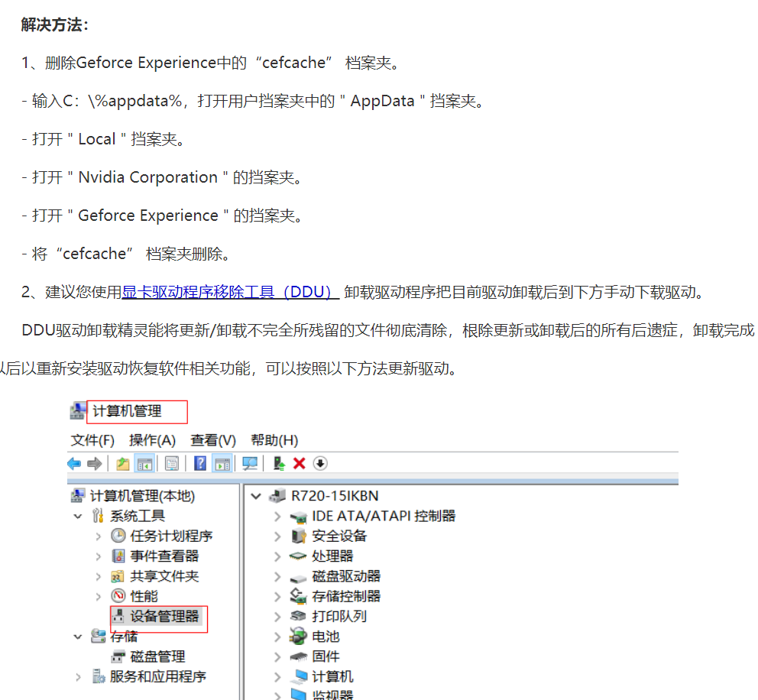Expand the 事件查看器 node

click(x=98, y=556)
